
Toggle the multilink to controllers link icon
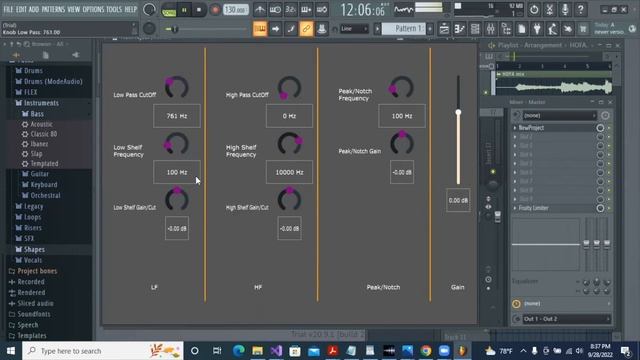click(x=306, y=29)
